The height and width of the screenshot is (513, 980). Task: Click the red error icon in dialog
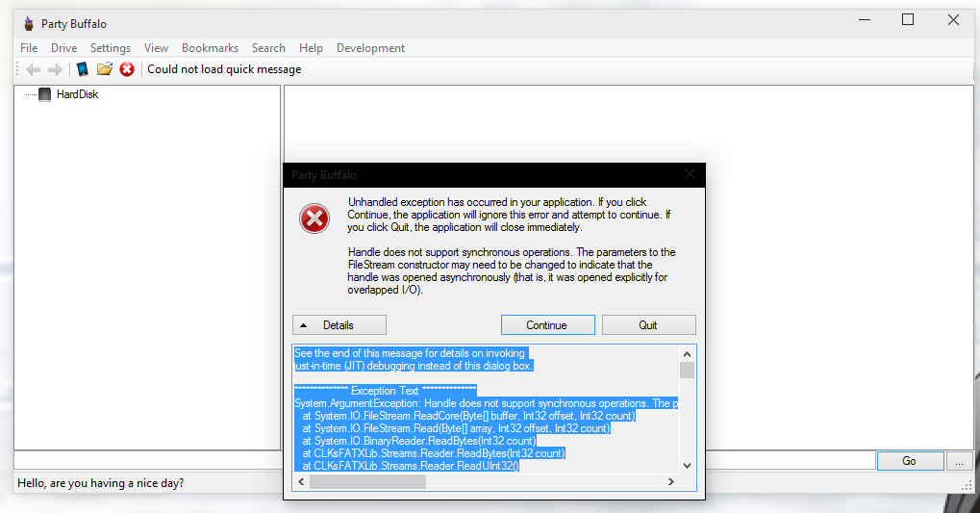click(314, 219)
